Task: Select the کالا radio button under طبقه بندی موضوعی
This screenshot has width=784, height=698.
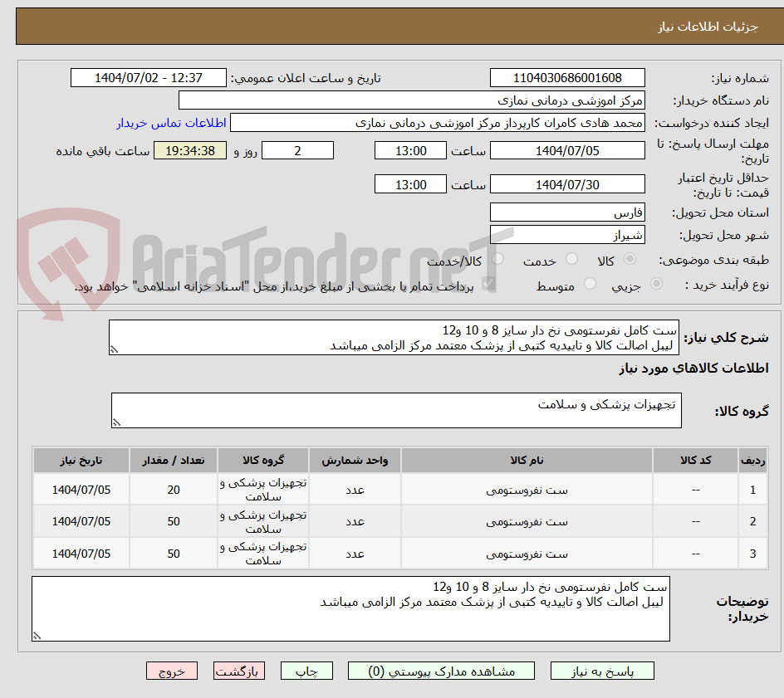Action: pos(629,259)
